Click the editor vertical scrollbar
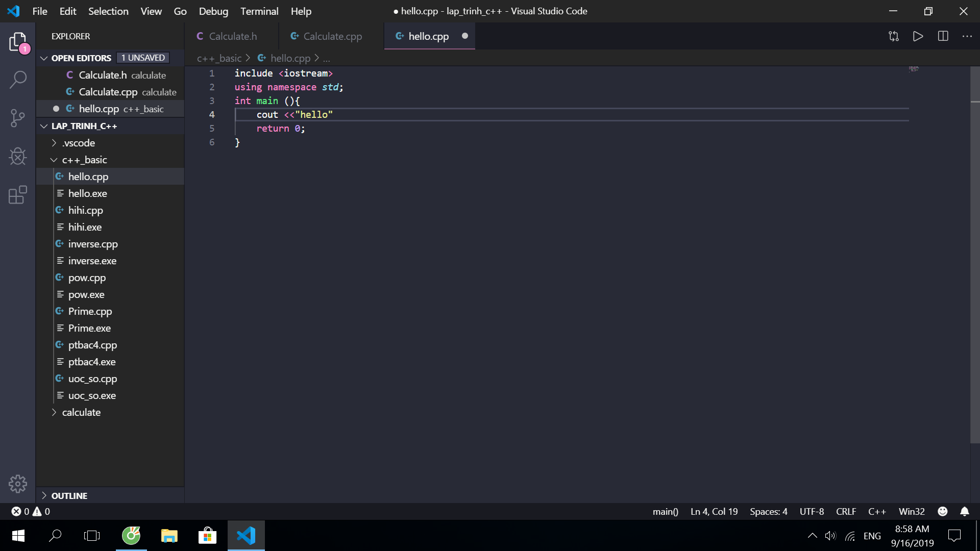980x551 pixels. 975,255
